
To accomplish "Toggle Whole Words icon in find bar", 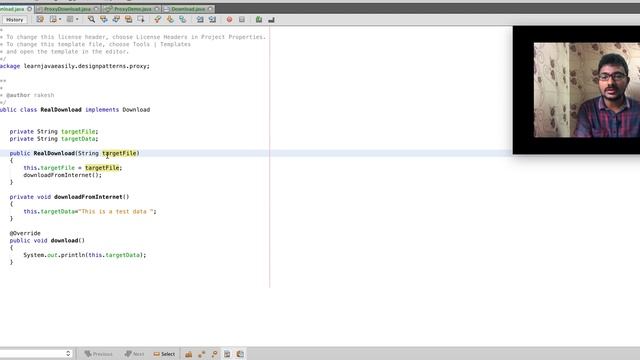I will point(202,354).
